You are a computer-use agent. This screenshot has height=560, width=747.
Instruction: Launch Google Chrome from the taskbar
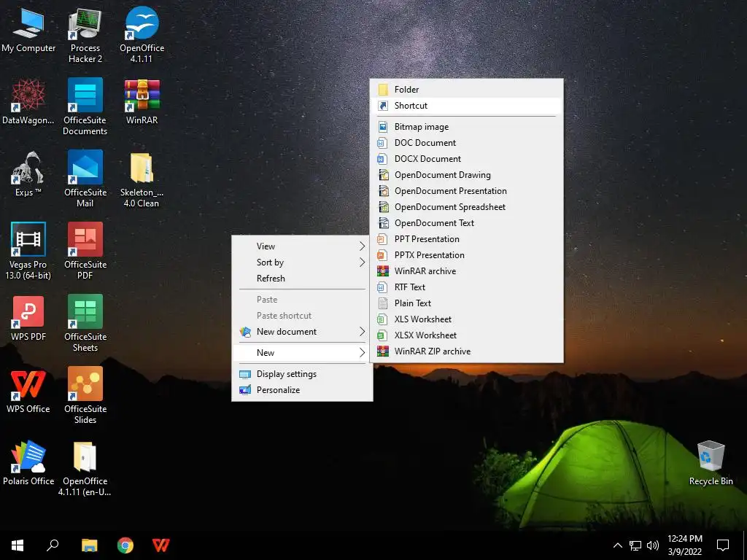click(125, 545)
